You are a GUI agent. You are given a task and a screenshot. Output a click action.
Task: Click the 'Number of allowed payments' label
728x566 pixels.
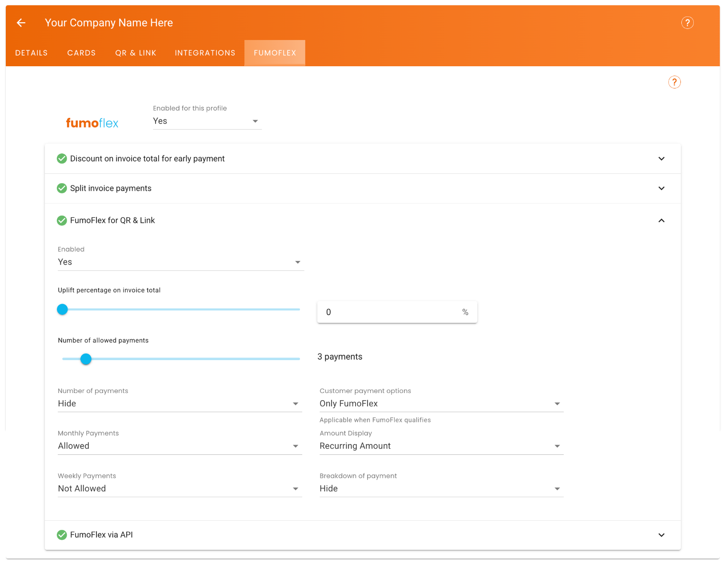point(103,341)
